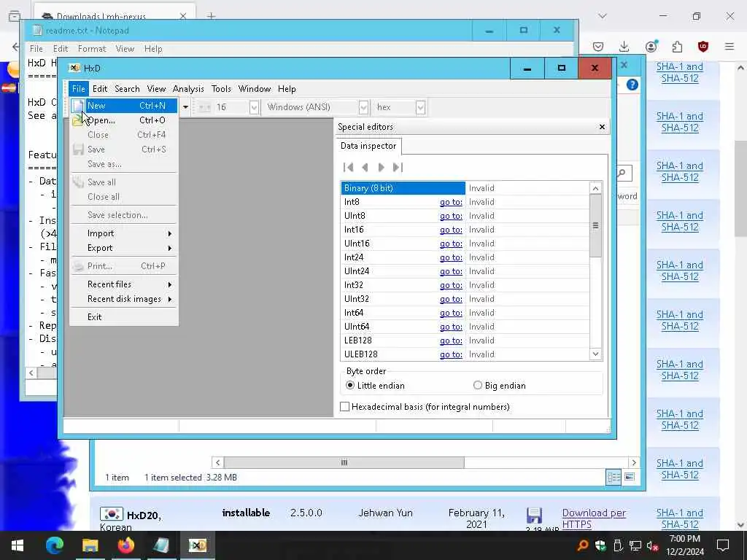This screenshot has height=560, width=747.
Task: Switch to the Data inspector tab
Action: click(368, 146)
